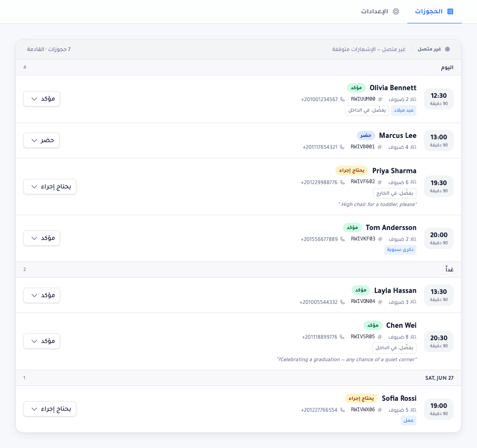The height and width of the screenshot is (448, 477).
Task: Click the ذكرى سنوية tag for Tom
Action: (x=400, y=249)
